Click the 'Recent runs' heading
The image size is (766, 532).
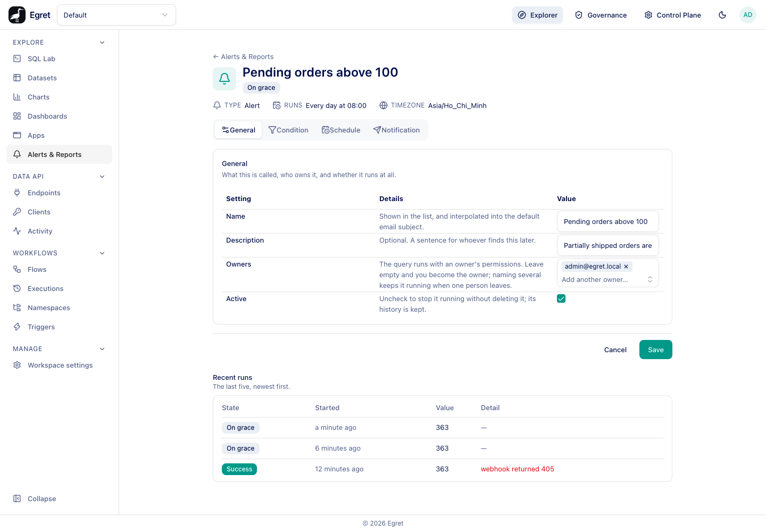[x=232, y=377]
